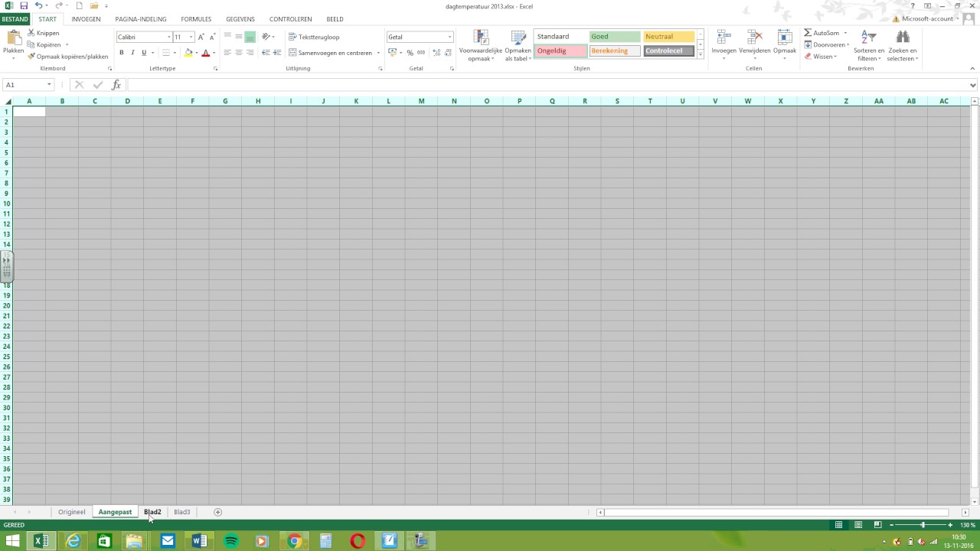Apply the Ongeldig cell style
The image size is (980, 551).
(x=560, y=51)
